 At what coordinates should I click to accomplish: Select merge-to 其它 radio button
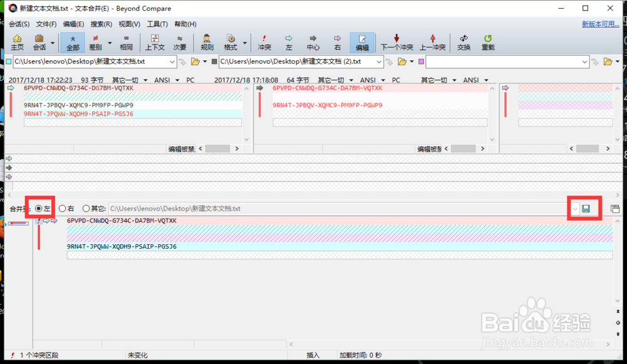point(86,209)
